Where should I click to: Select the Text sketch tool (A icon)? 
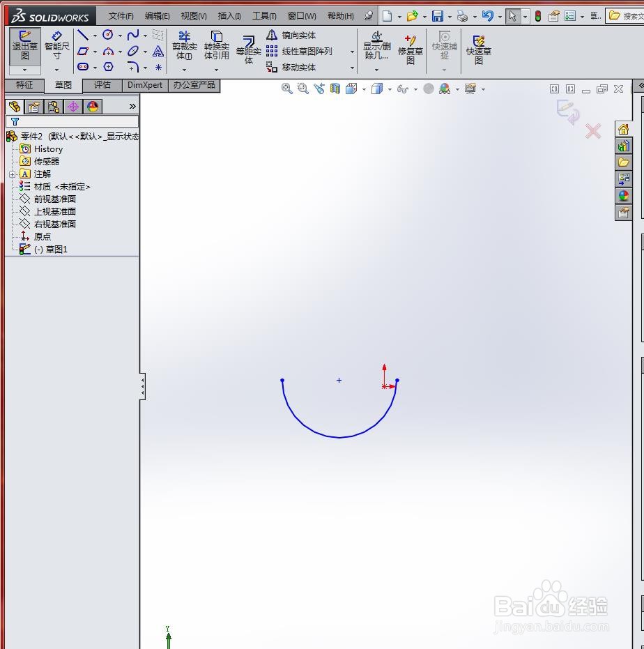(x=158, y=52)
